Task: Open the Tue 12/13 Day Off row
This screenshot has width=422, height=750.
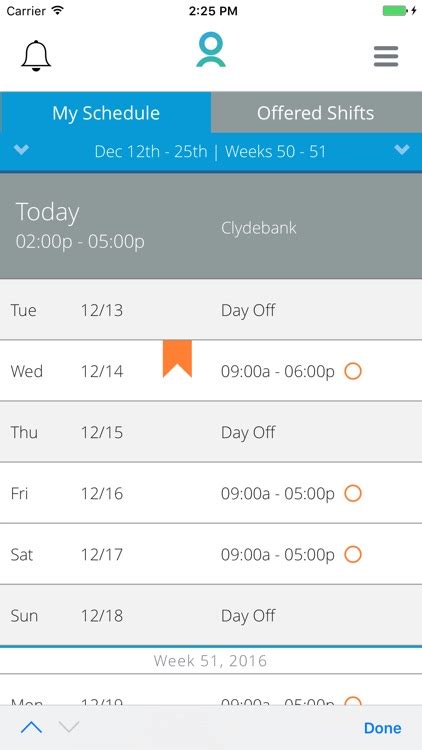Action: (x=211, y=310)
